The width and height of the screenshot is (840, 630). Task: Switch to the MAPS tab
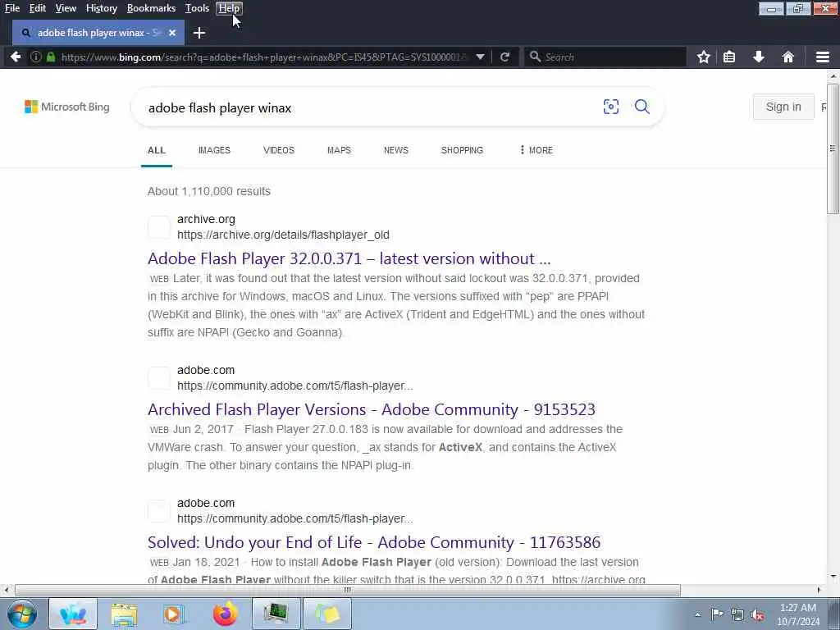339,150
